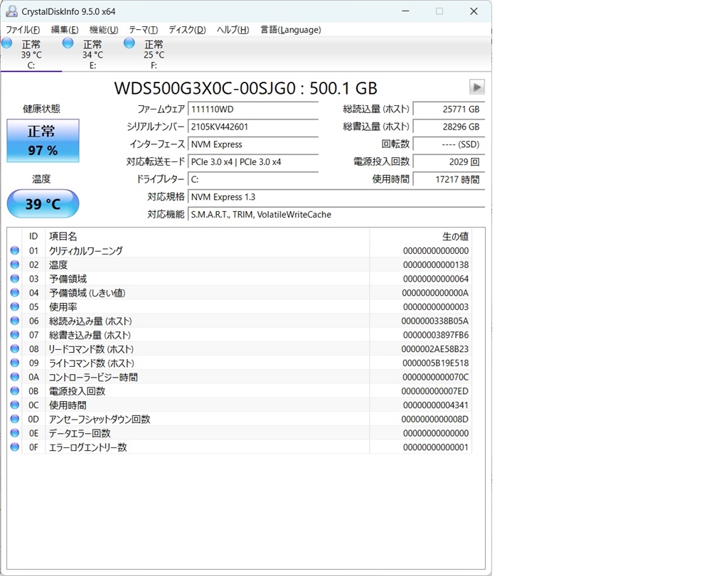This screenshot has width=728, height=576.
Task: Click the CrystalDiskInfo app icon in title bar
Action: pyautogui.click(x=11, y=11)
